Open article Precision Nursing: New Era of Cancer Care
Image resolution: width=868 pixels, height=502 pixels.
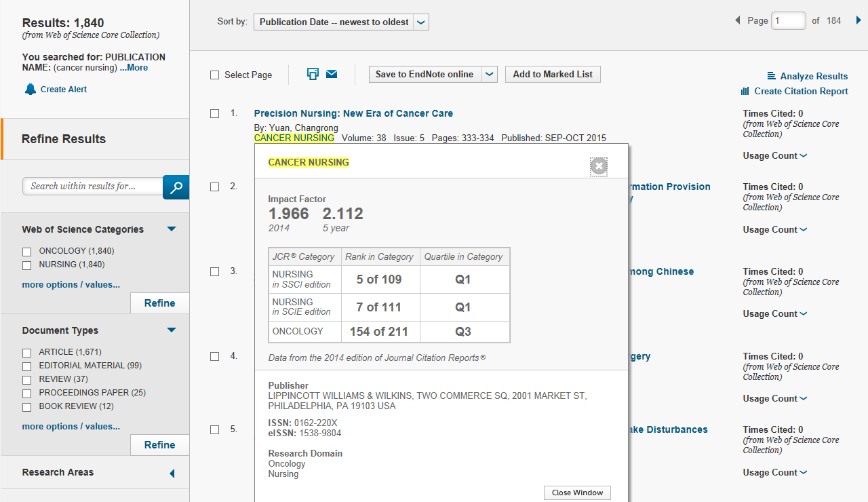coord(353,113)
